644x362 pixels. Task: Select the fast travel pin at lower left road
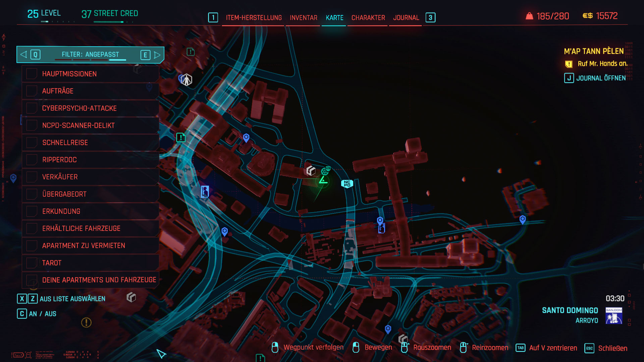coord(225,231)
